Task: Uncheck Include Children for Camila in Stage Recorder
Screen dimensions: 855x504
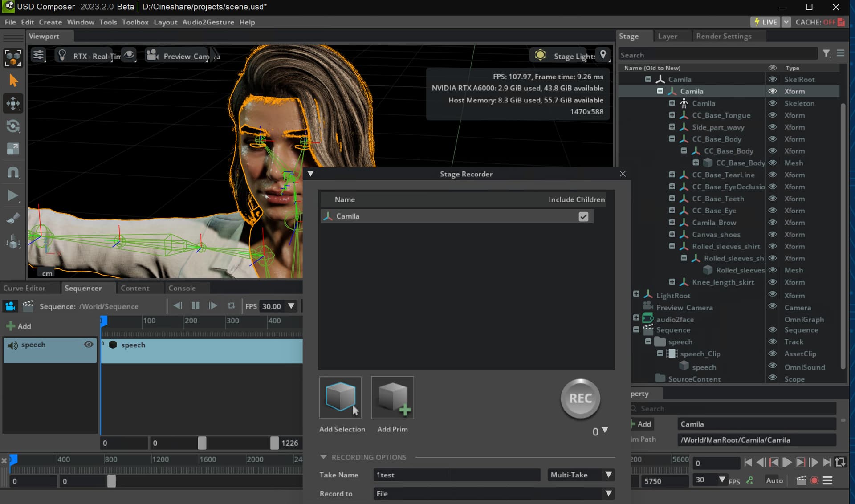Action: [584, 216]
